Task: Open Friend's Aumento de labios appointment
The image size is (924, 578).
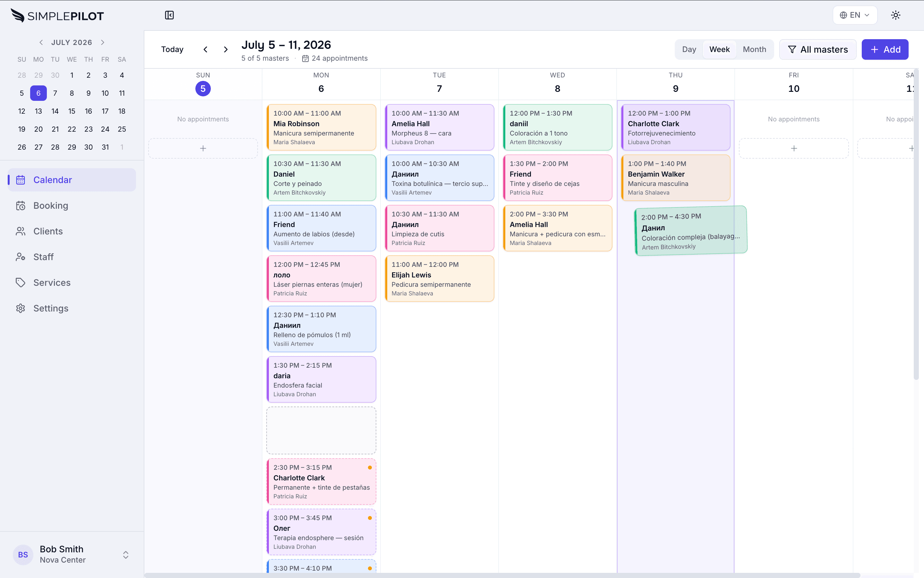Action: [x=321, y=228]
